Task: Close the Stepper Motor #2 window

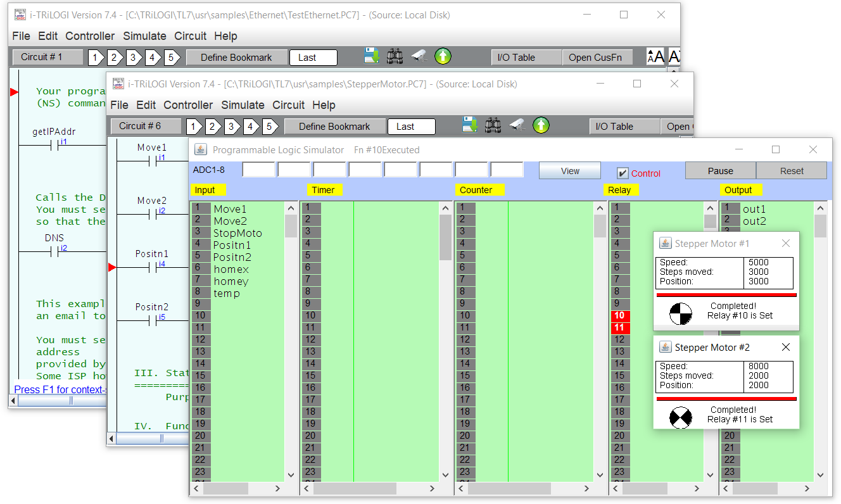Action: tap(786, 347)
